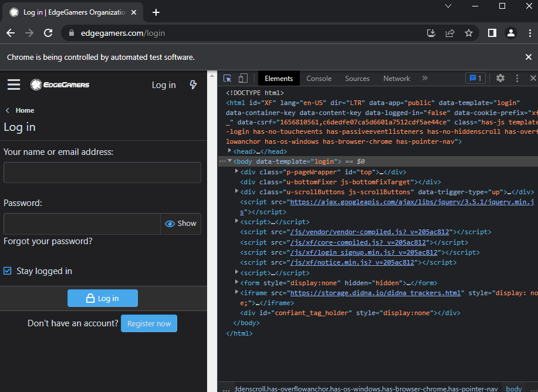The image size is (538, 392).
Task: Open the tab search chevron in title bar
Action: pos(448,6)
